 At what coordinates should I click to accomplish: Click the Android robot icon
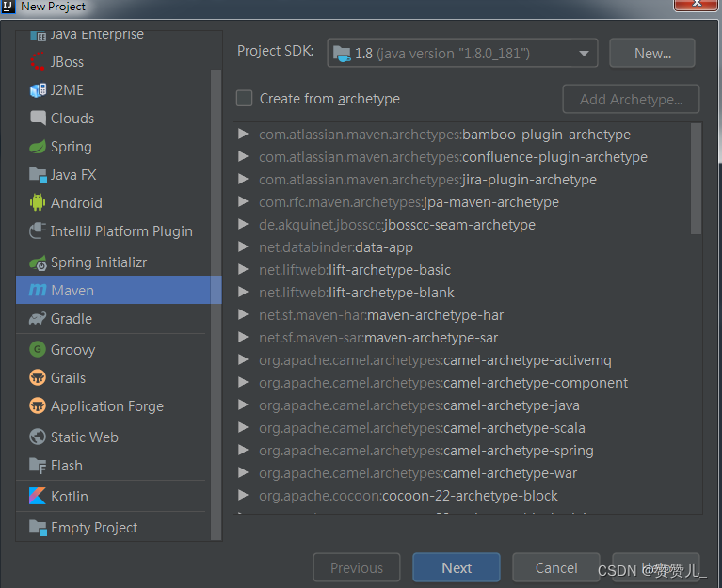tap(38, 203)
